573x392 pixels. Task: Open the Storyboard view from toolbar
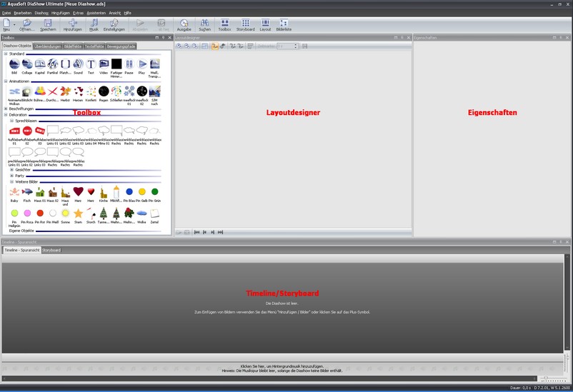(245, 25)
